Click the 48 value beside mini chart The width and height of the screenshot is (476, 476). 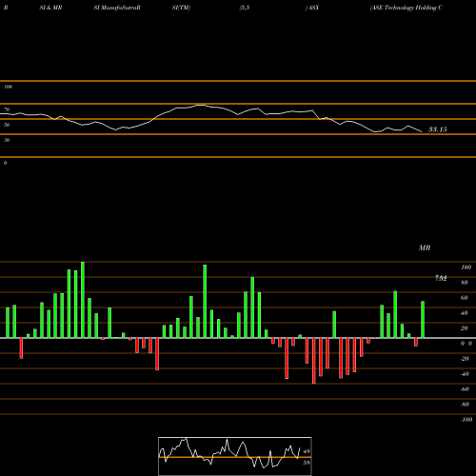pos(307,451)
